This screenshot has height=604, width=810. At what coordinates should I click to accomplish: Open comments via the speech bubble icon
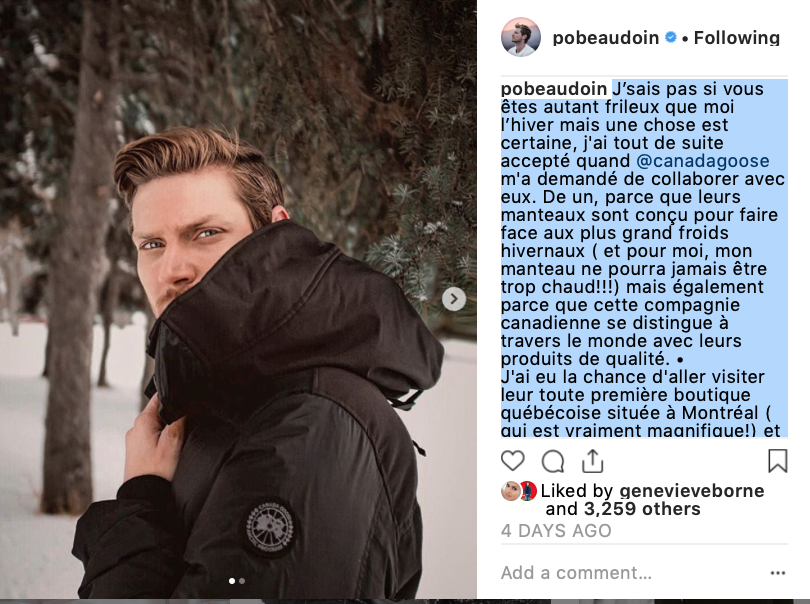[x=552, y=461]
